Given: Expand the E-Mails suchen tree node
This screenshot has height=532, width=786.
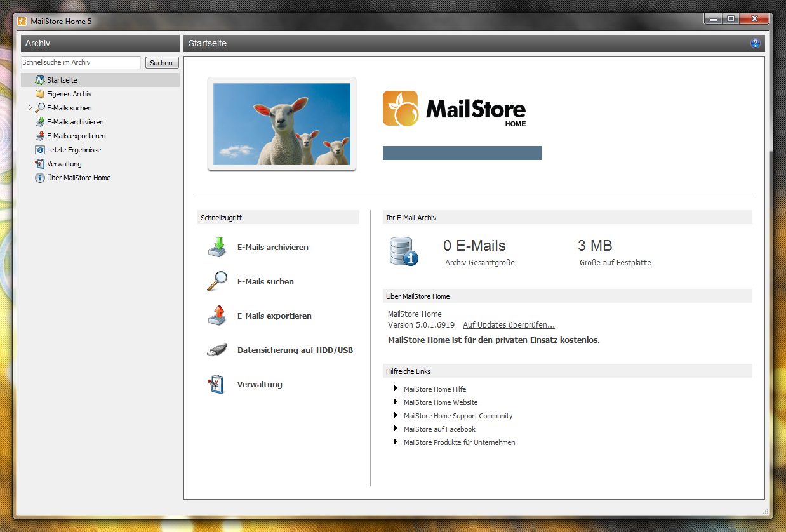Looking at the screenshot, I should [x=30, y=108].
